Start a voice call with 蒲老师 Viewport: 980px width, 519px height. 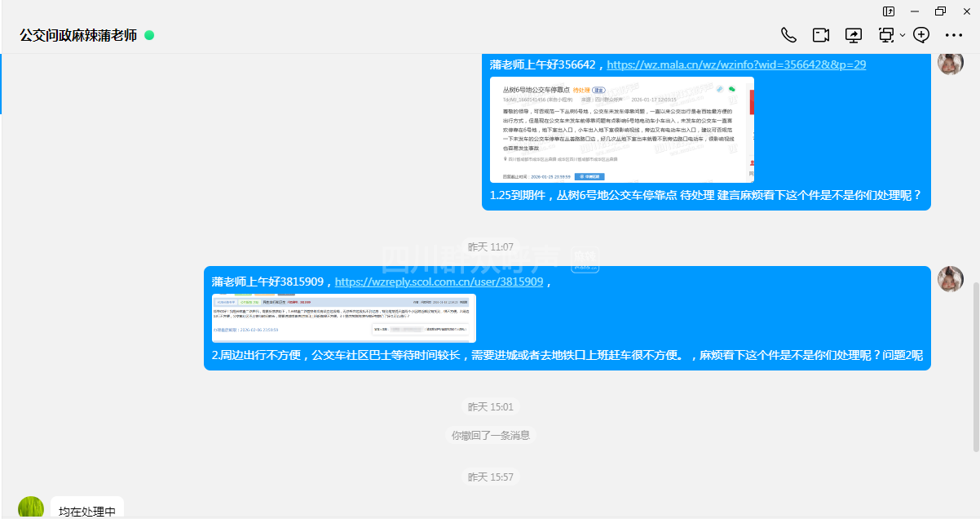[788, 35]
